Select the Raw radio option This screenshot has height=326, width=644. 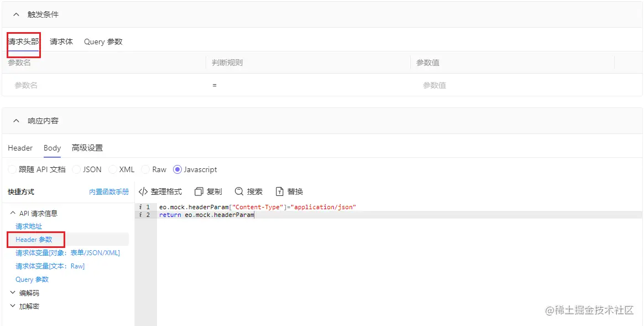click(x=145, y=169)
